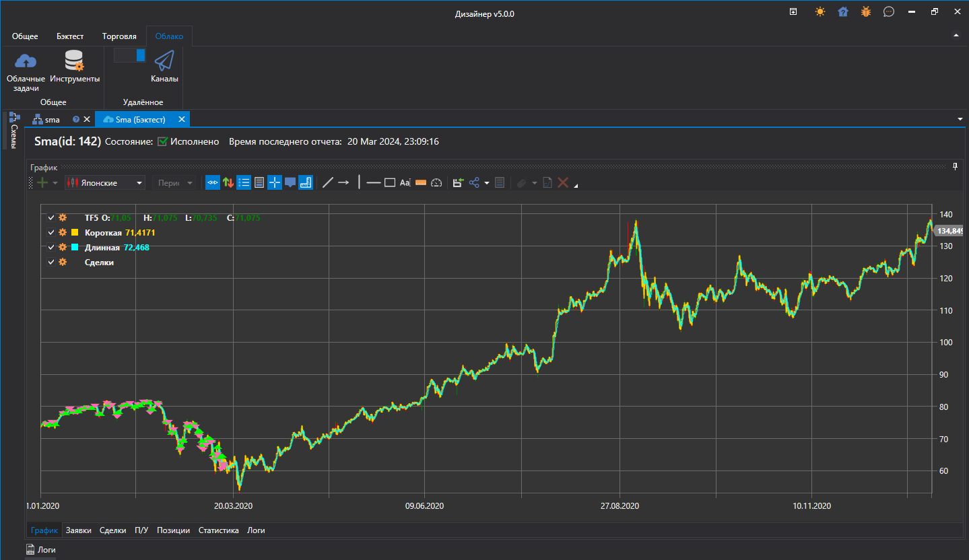Viewport: 969px width, 560px height.
Task: Toggle the blue Удалённое switch
Action: (129, 55)
